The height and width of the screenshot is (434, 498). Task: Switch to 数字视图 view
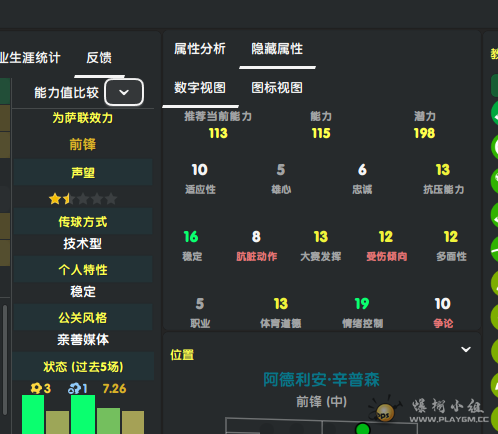tap(200, 88)
